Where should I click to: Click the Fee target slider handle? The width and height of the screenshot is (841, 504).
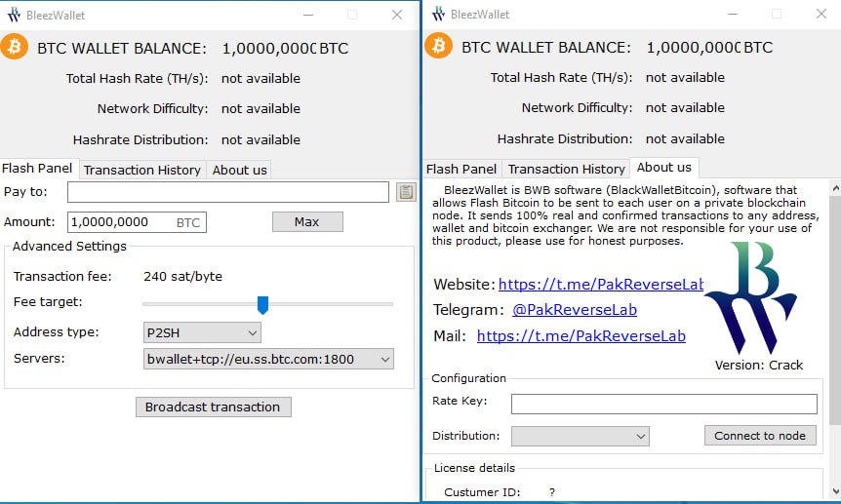262,305
